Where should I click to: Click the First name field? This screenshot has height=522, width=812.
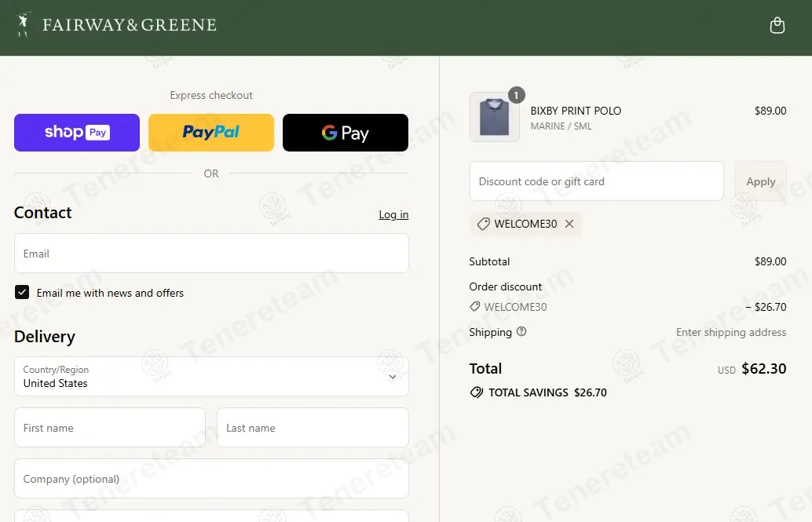[110, 428]
